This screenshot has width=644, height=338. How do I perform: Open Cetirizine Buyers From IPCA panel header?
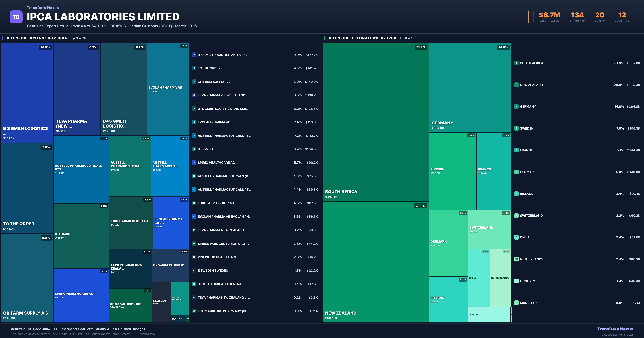pyautogui.click(x=36, y=38)
